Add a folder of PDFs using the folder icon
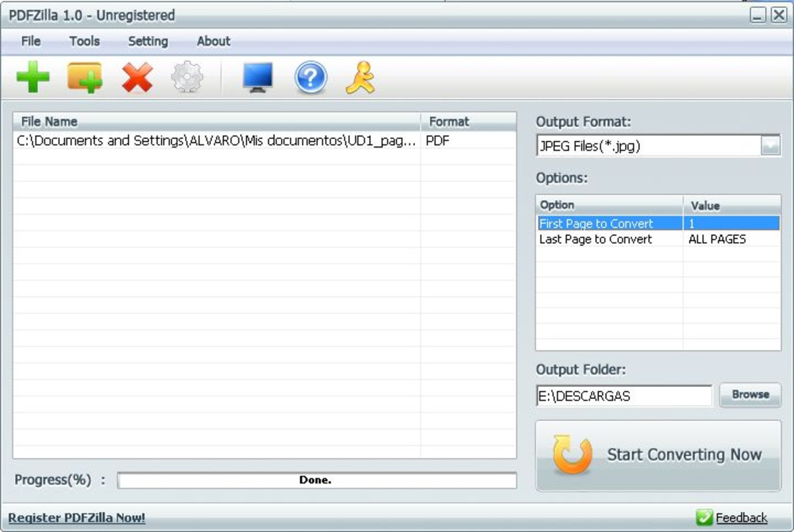This screenshot has height=532, width=794. [x=84, y=77]
